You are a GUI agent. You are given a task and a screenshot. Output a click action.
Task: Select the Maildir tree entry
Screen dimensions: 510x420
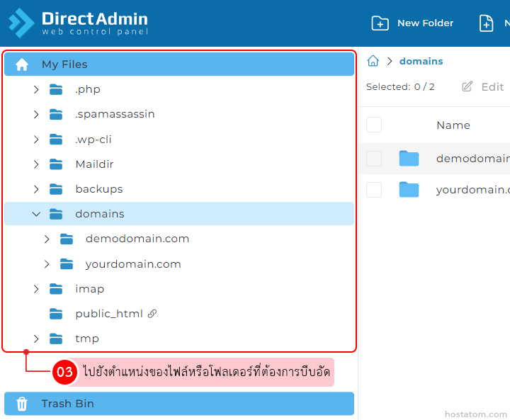pyautogui.click(x=94, y=164)
